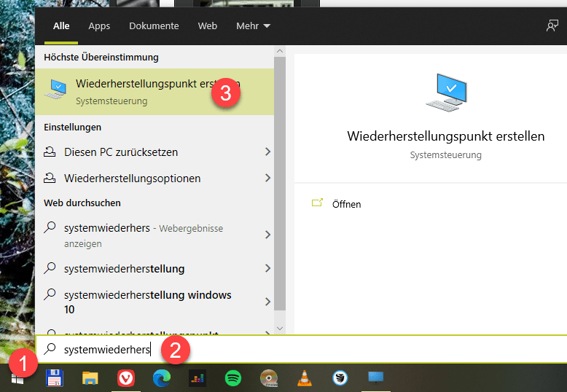Click the results list scroll down arrow
567x392 pixels.
(280, 329)
